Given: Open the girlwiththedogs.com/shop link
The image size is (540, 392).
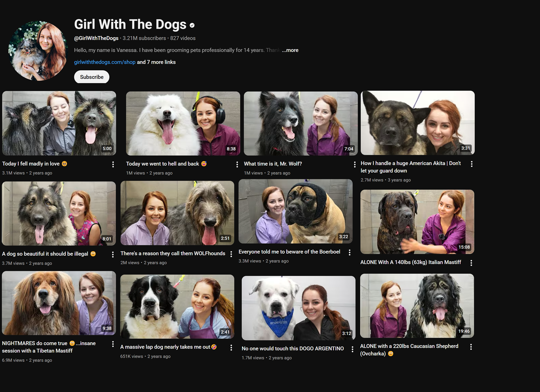Looking at the screenshot, I should click(105, 62).
